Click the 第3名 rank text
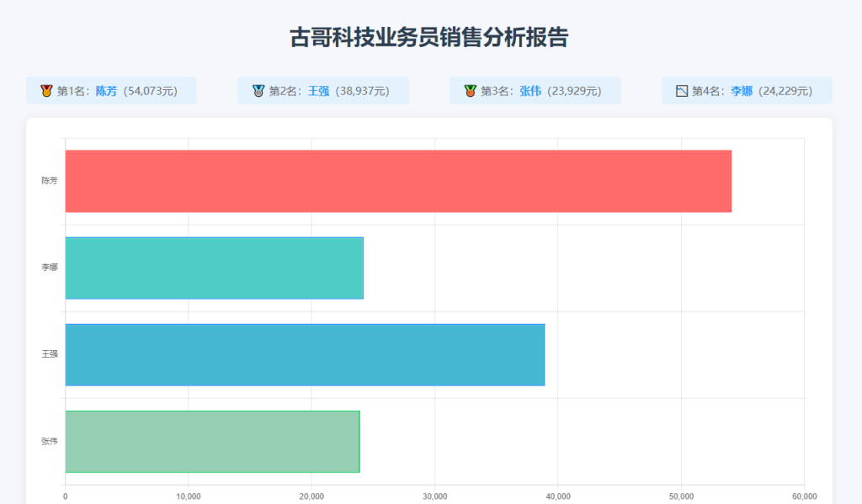Screen dimensions: 862x504 tap(498, 91)
